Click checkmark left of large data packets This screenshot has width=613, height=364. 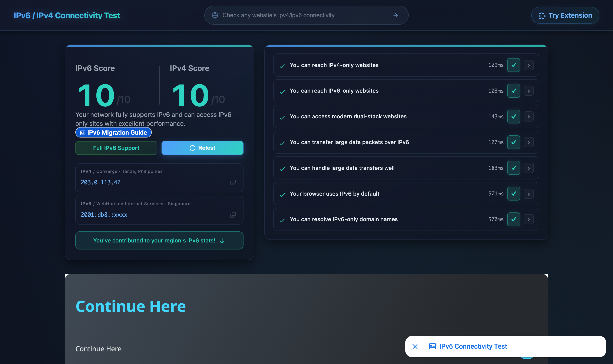(x=282, y=143)
